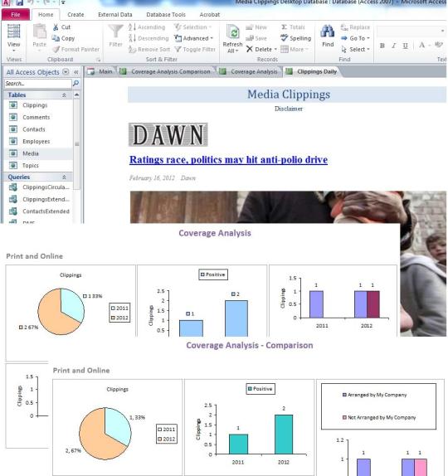Collapse the Tables group
This screenshot has height=476, width=448.
[x=64, y=95]
